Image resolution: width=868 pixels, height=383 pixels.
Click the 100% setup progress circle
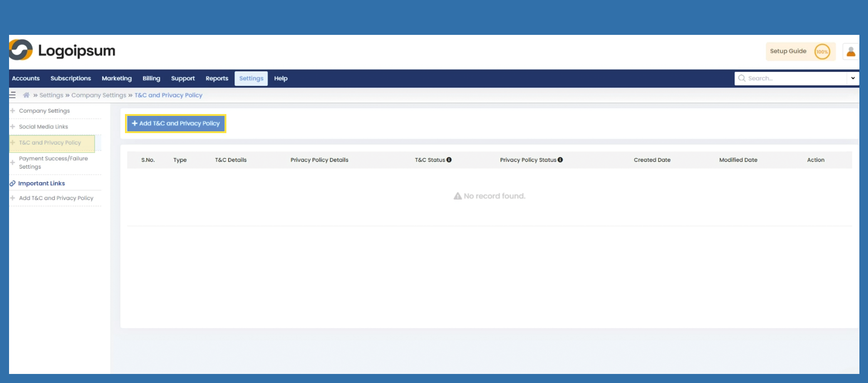pos(822,52)
